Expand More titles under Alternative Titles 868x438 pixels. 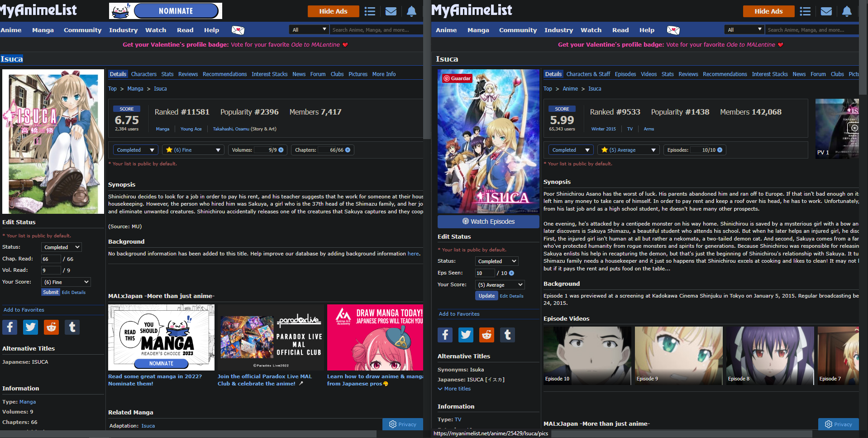click(x=454, y=389)
